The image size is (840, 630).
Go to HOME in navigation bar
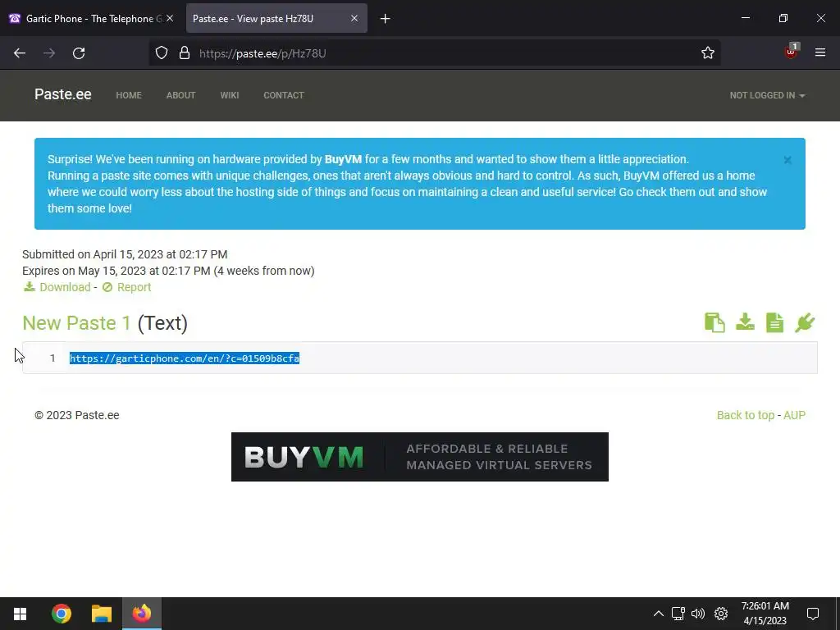tap(129, 95)
